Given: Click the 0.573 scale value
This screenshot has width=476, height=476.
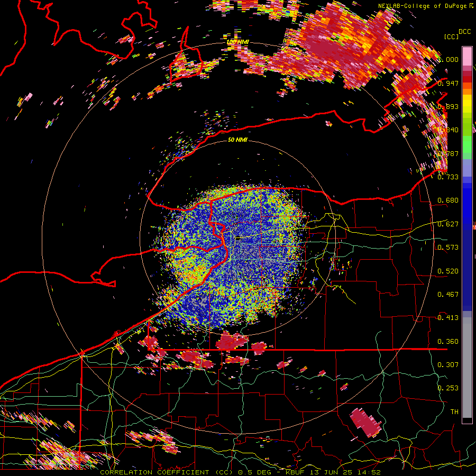Looking at the screenshot, I should [448, 248].
